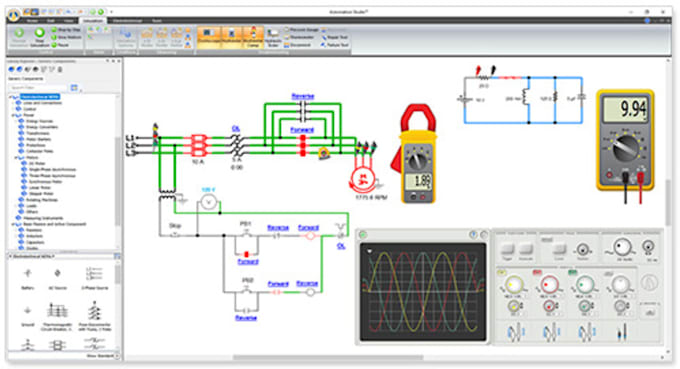The width and height of the screenshot is (680, 369).
Task: Click the Automation Studio application logo button
Action: (14, 14)
